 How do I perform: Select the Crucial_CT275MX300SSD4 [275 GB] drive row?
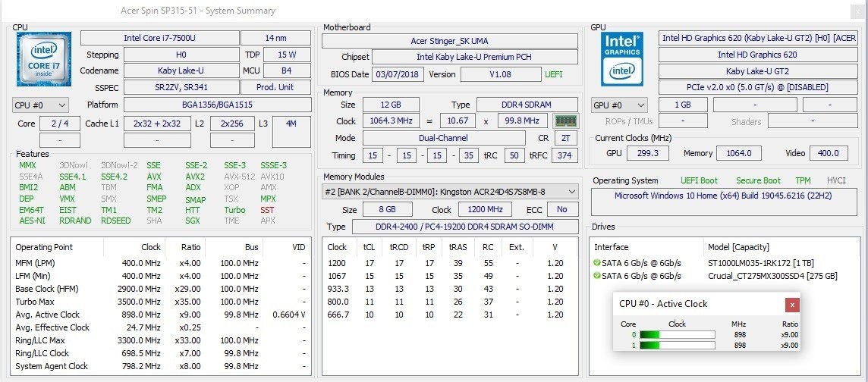724,276
